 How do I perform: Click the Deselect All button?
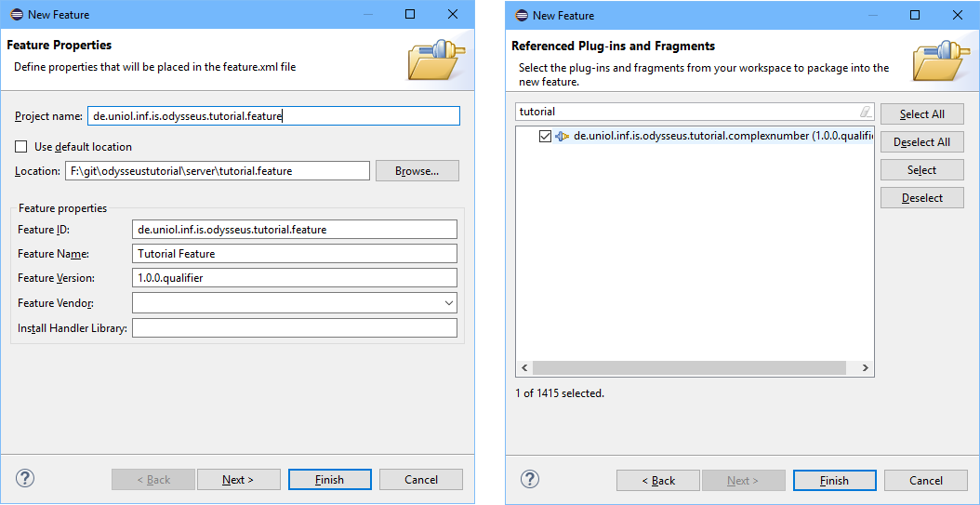click(x=921, y=142)
